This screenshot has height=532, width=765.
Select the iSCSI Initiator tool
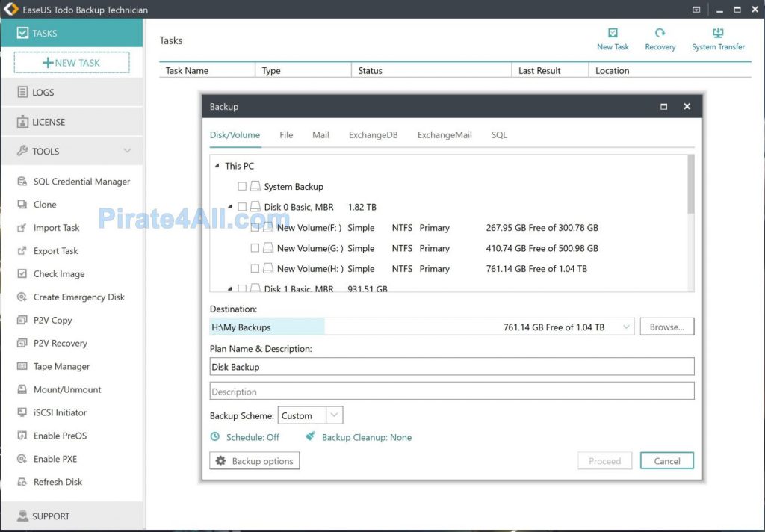coord(60,413)
